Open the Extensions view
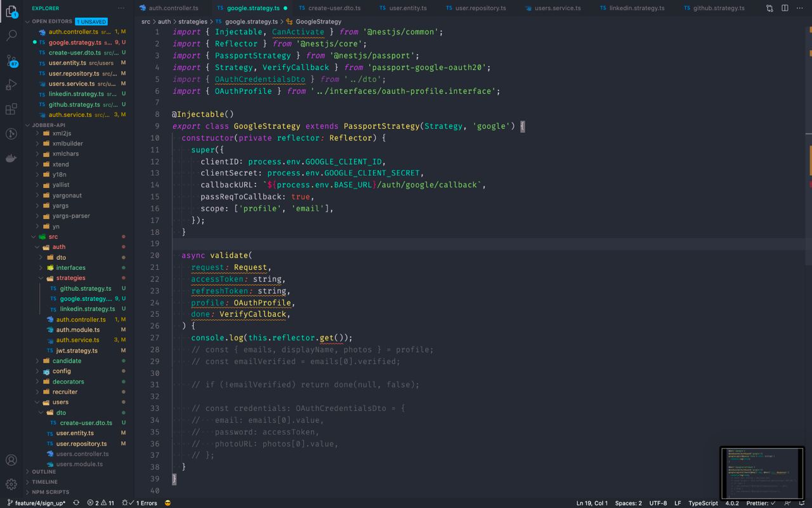 (11, 110)
